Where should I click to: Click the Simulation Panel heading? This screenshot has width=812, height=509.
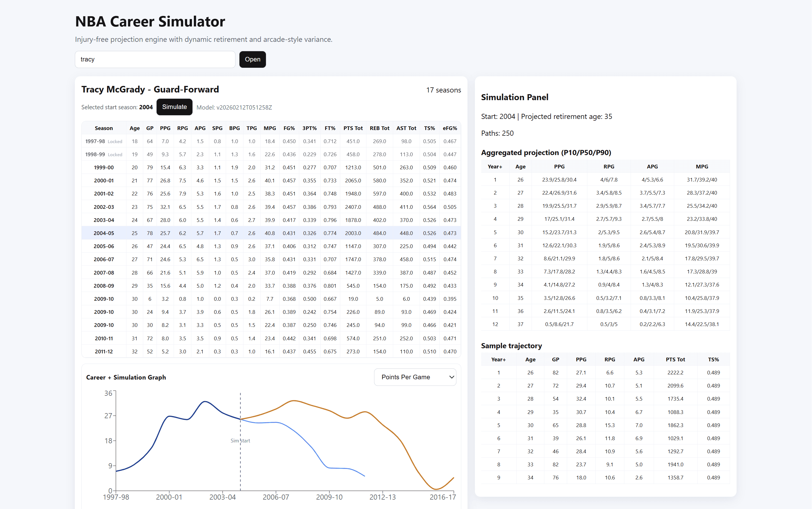click(x=514, y=97)
